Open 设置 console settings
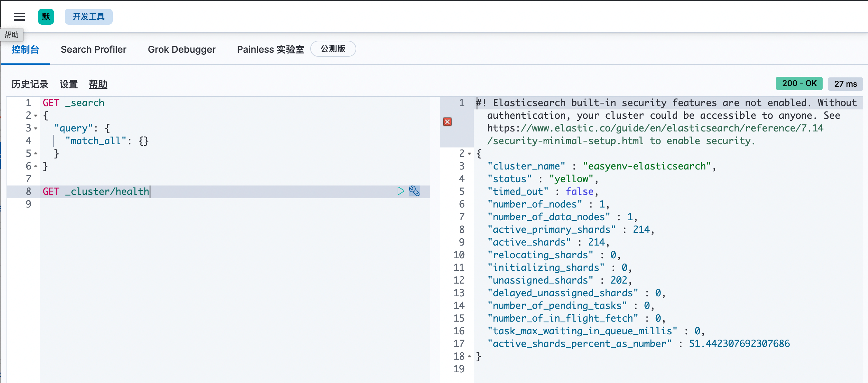Screen dimensions: 868x383 coord(68,84)
